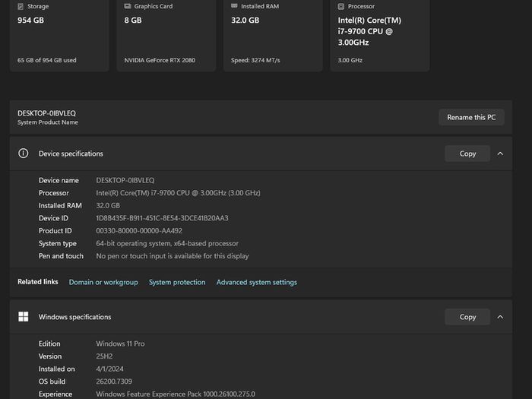This screenshot has height=399, width=532.
Task: Click the 'Related links' label
Action: pos(38,282)
